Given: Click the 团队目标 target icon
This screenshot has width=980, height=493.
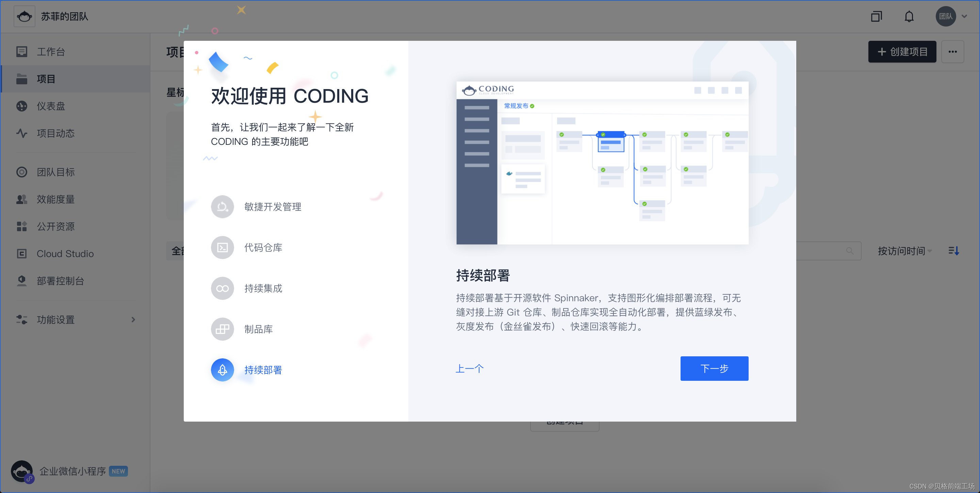Looking at the screenshot, I should (x=22, y=172).
